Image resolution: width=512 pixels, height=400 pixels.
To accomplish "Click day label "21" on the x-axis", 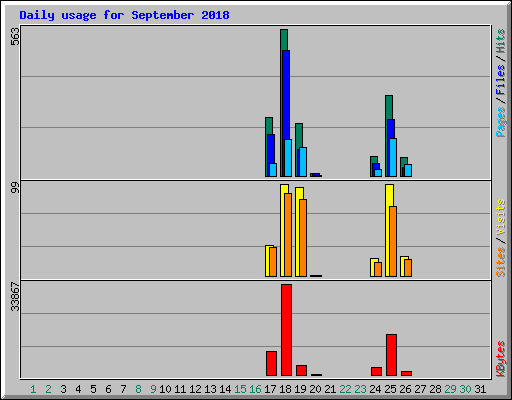I will point(330,389).
